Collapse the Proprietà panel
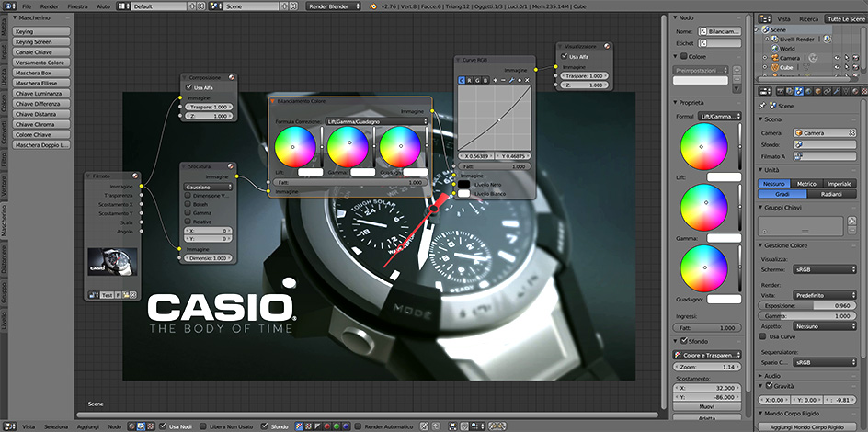This screenshot has height=432, width=868. coord(677,103)
